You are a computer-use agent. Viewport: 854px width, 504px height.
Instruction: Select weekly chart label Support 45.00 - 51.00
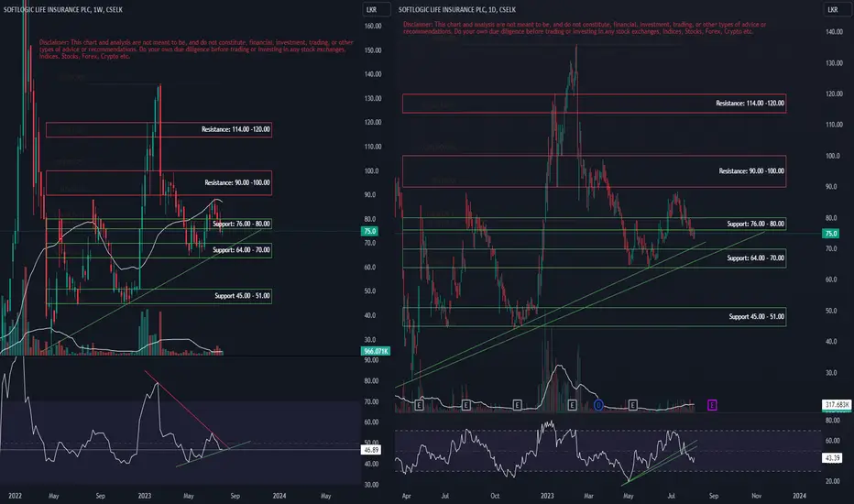(242, 296)
